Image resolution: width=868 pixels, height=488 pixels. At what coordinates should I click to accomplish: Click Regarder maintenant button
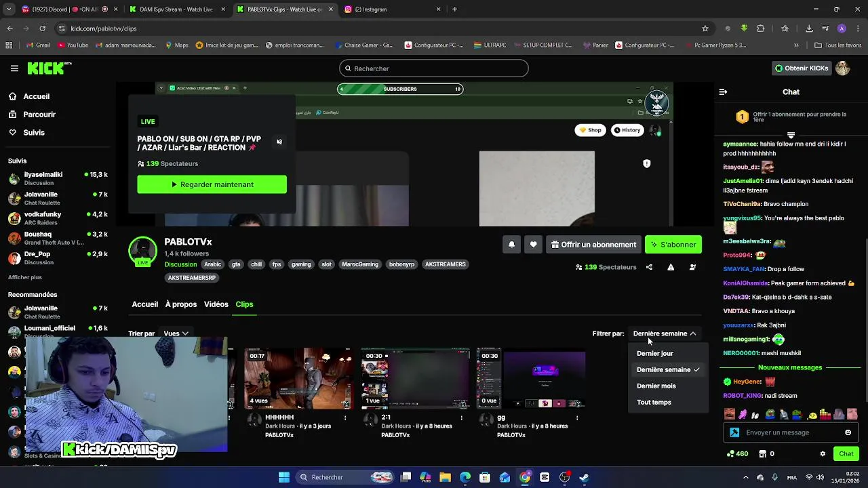click(212, 184)
